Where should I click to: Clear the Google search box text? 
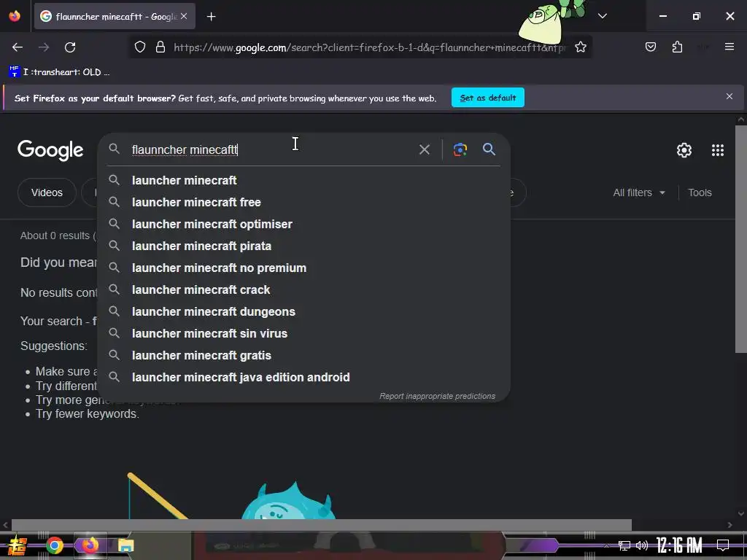point(424,149)
